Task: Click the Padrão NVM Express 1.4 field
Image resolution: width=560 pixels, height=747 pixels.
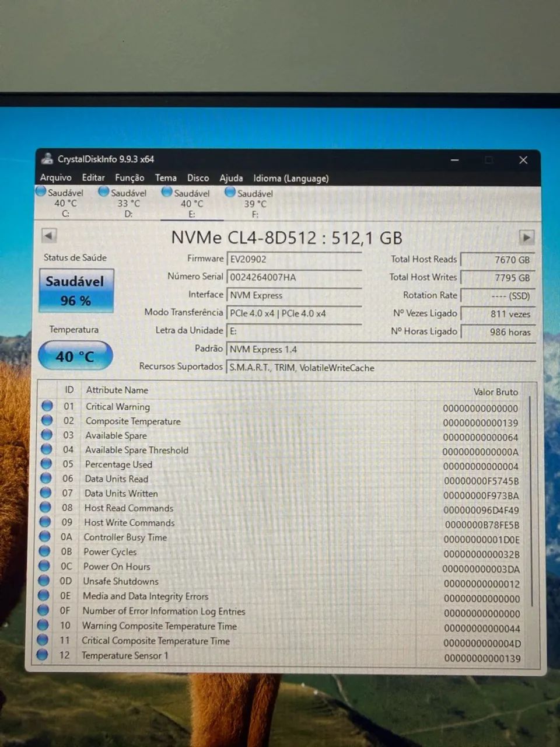Action: coord(381,350)
